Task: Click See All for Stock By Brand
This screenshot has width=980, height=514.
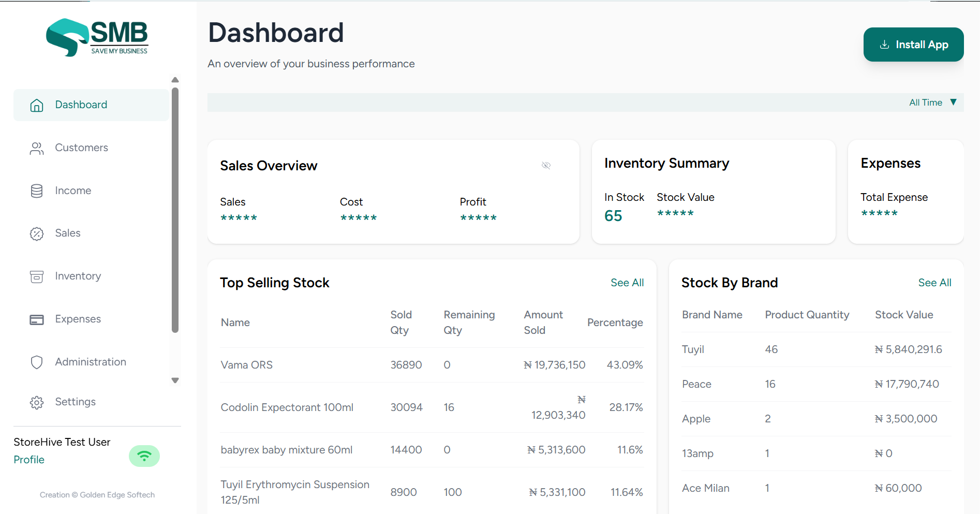Action: tap(934, 283)
